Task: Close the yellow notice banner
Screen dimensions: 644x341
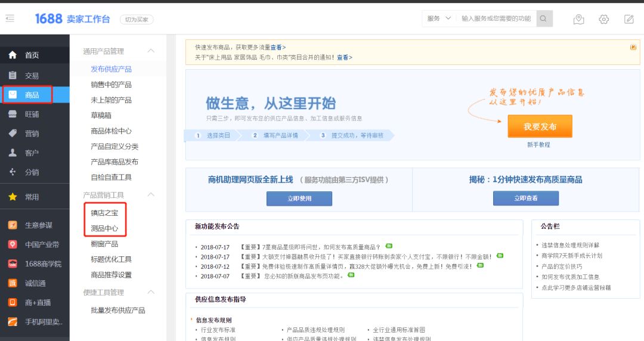Action: point(633,47)
